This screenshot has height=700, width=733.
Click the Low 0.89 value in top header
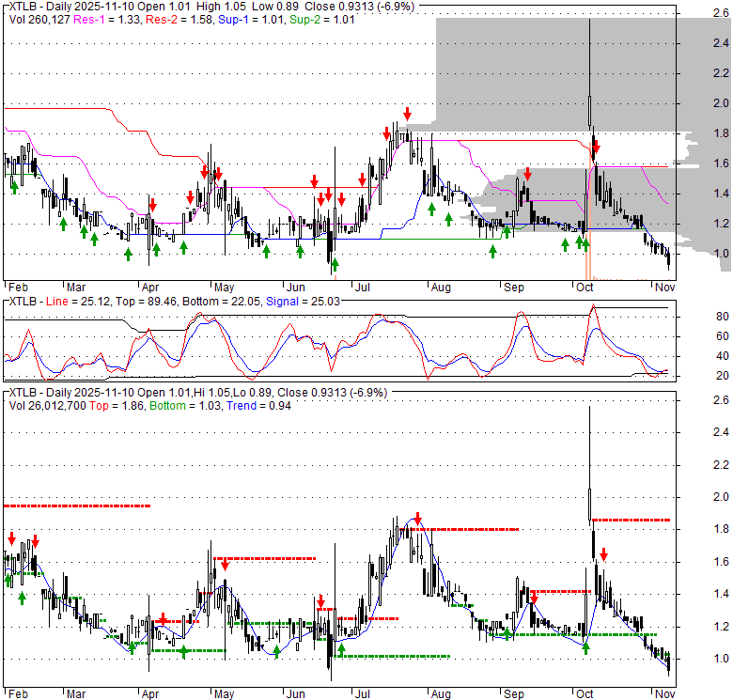click(274, 7)
